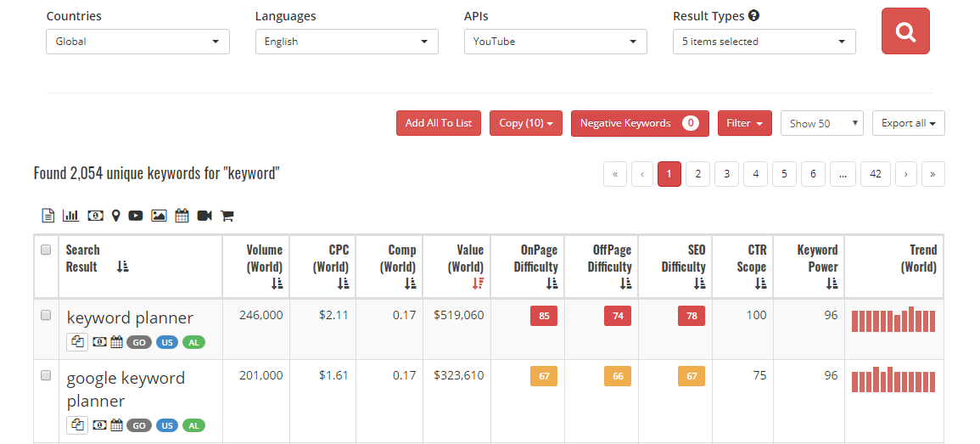The image size is (980, 444).
Task: Click the bar chart icon above the table
Action: [70, 216]
